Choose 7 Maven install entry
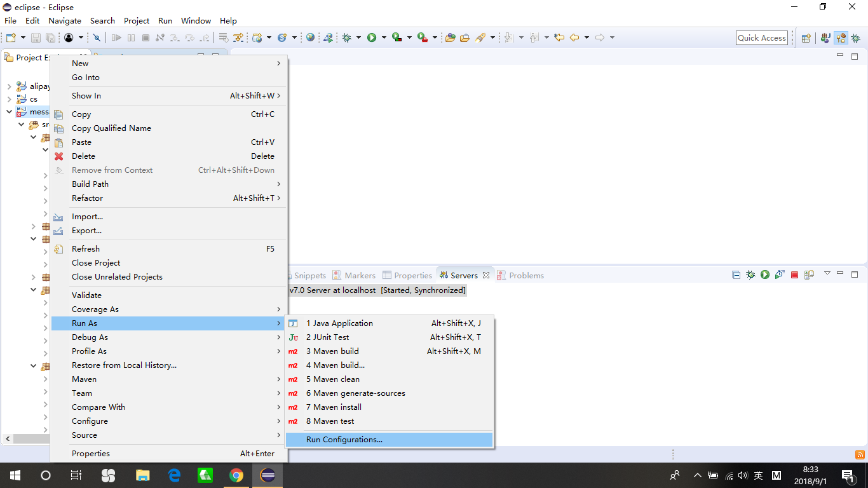Image resolution: width=868 pixels, height=488 pixels. tap(389, 407)
